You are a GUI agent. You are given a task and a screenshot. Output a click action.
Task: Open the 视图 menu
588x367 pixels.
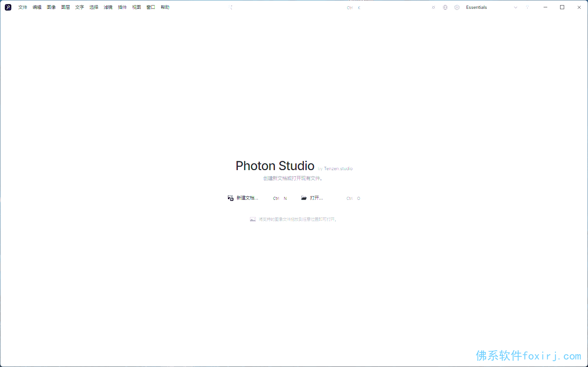(x=137, y=7)
